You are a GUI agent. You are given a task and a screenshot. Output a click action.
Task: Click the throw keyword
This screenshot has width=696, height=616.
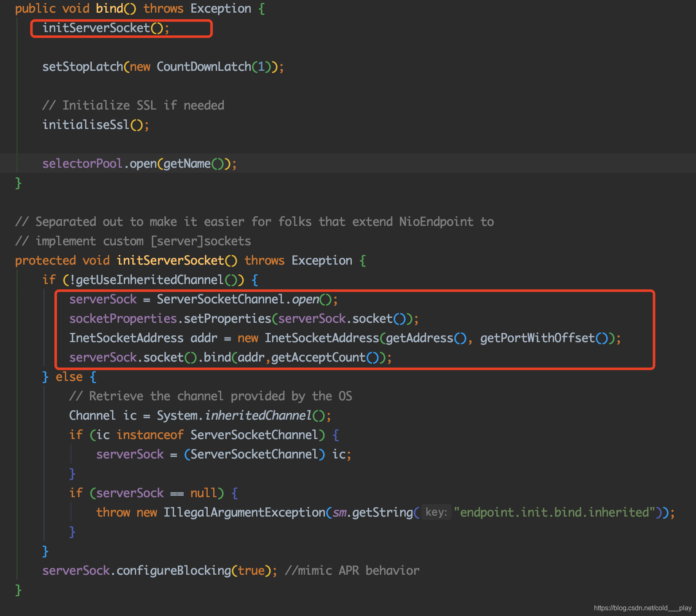pos(113,512)
